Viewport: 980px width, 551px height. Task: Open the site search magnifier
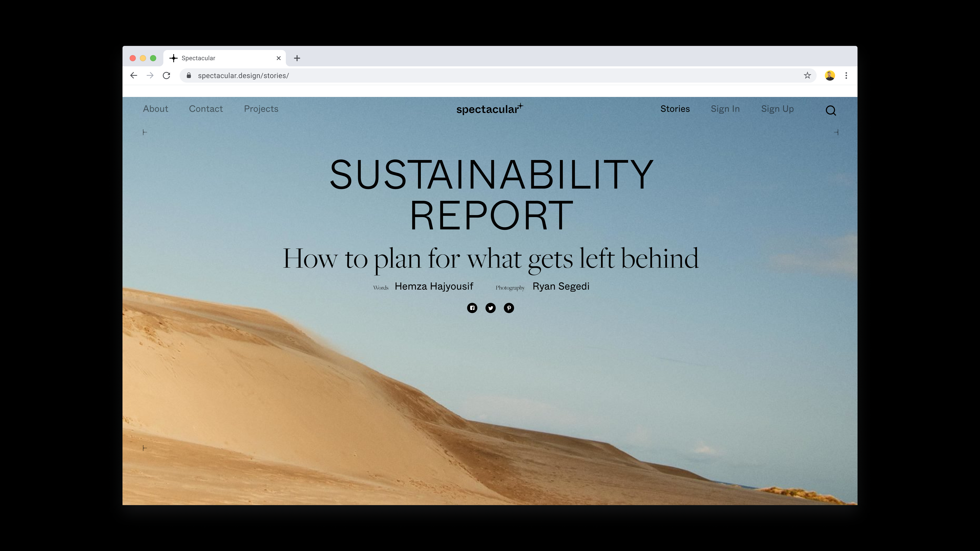[x=830, y=110]
